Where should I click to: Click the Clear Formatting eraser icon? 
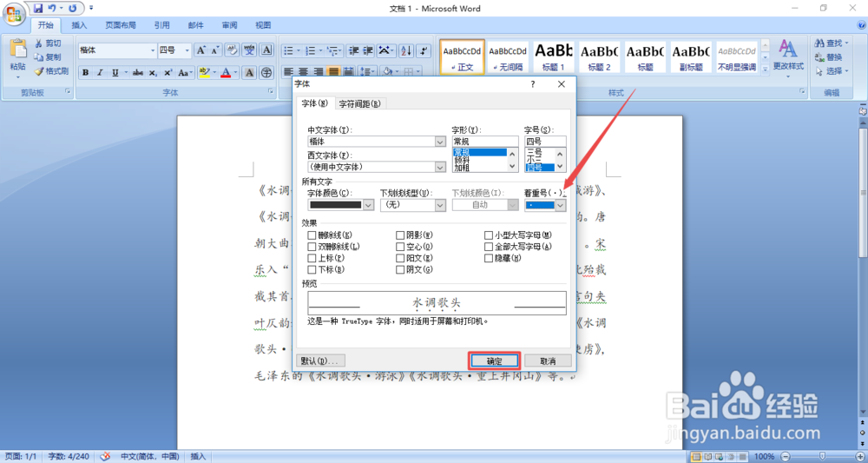233,50
